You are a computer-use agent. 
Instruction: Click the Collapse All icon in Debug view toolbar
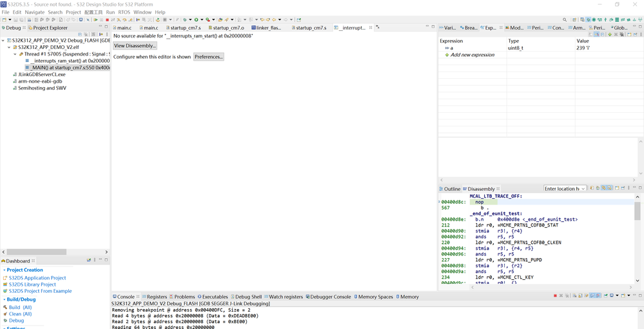(x=80, y=34)
